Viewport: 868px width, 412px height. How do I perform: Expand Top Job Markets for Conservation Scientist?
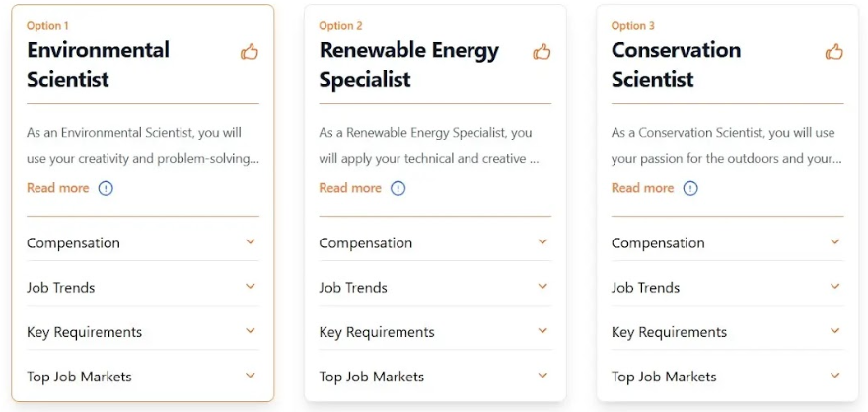pos(834,376)
